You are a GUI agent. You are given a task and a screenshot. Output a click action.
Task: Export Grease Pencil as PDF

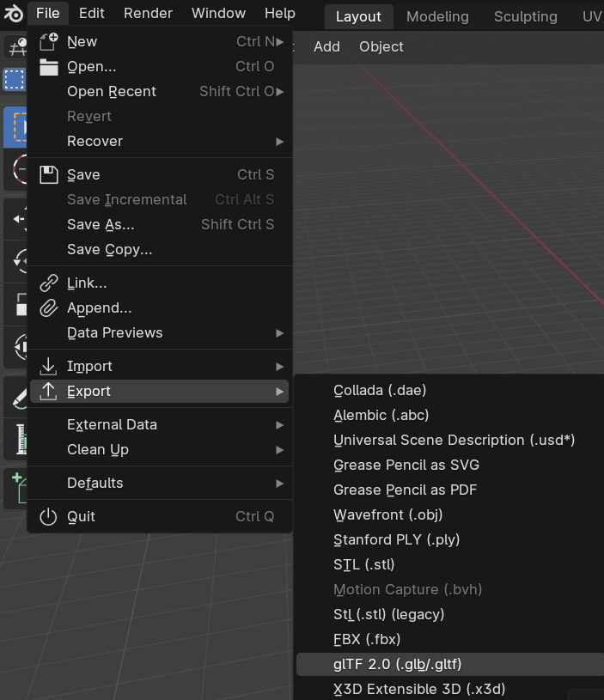point(450,490)
